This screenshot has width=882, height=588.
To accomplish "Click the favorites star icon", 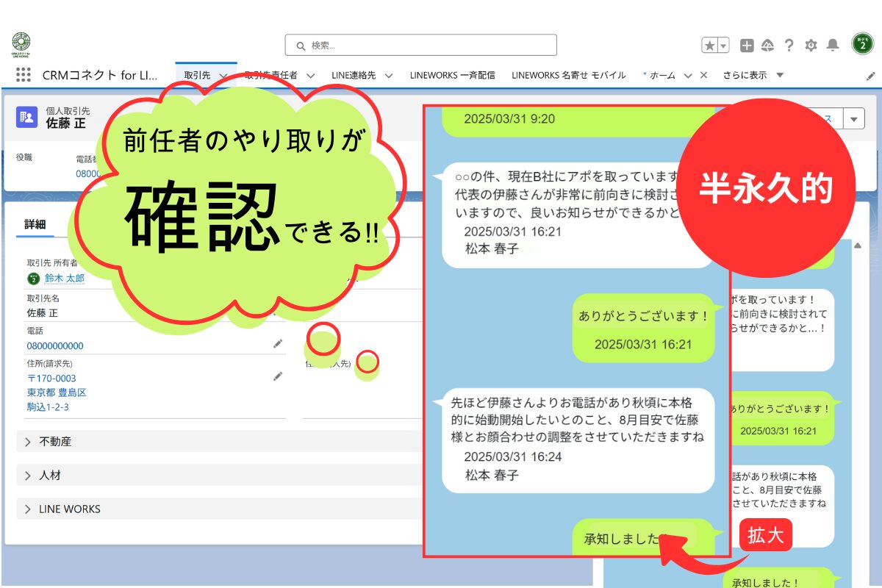I will click(709, 46).
